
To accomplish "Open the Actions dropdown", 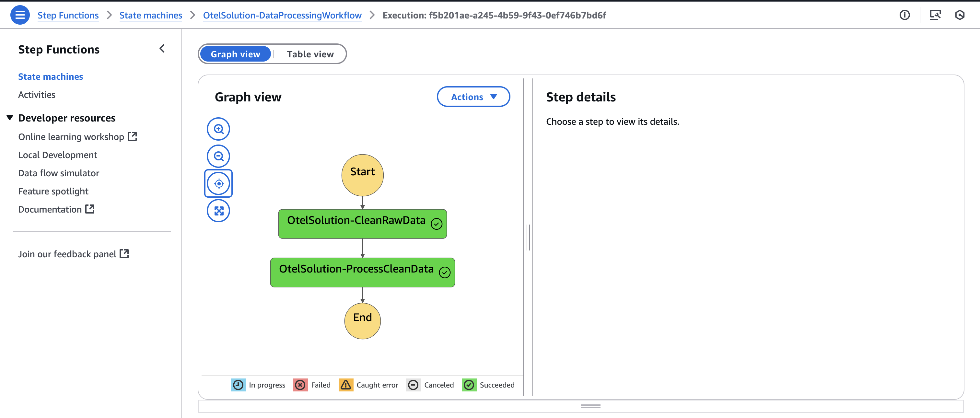I will (x=473, y=97).
